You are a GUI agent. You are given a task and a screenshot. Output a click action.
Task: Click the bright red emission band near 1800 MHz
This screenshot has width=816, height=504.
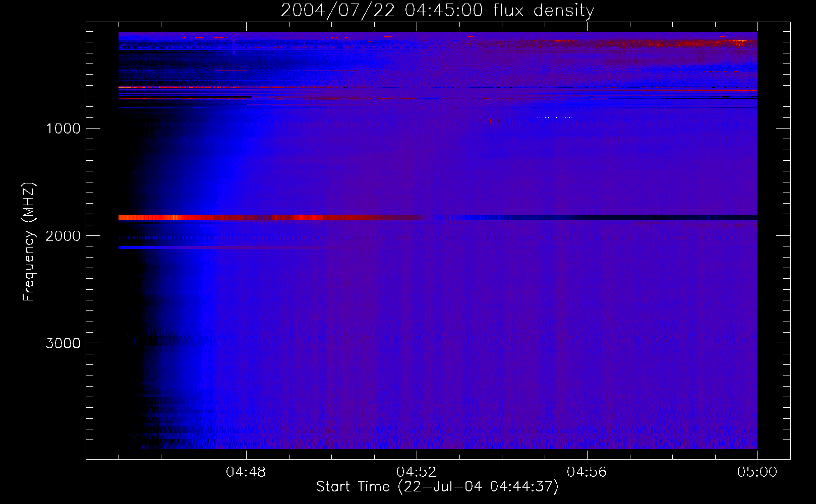[x=272, y=218]
